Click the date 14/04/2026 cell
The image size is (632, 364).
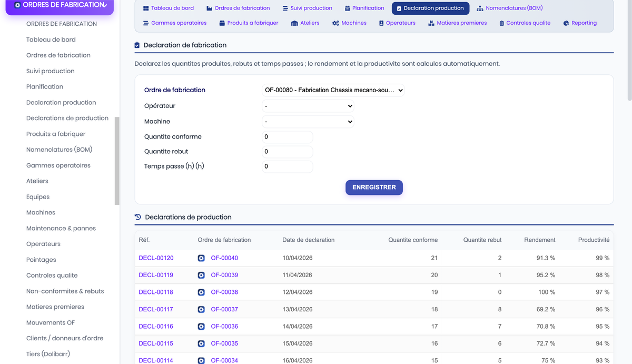coord(298,327)
